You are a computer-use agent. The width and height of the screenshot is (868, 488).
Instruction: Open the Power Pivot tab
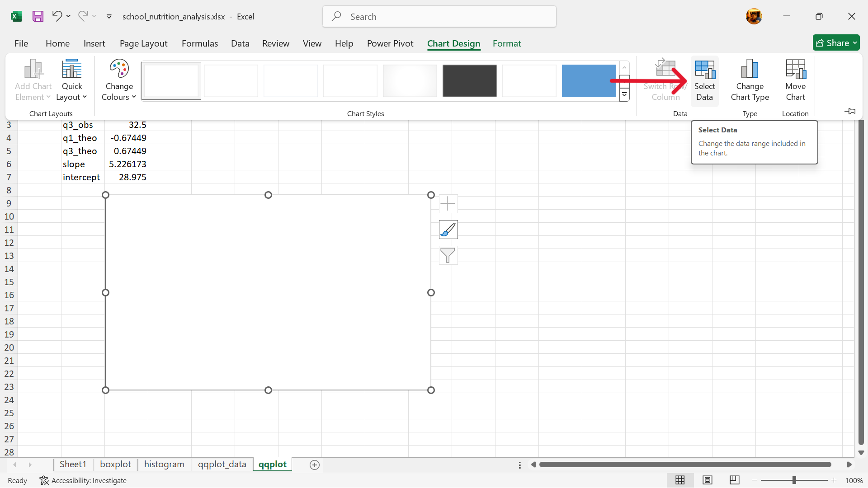click(x=390, y=43)
